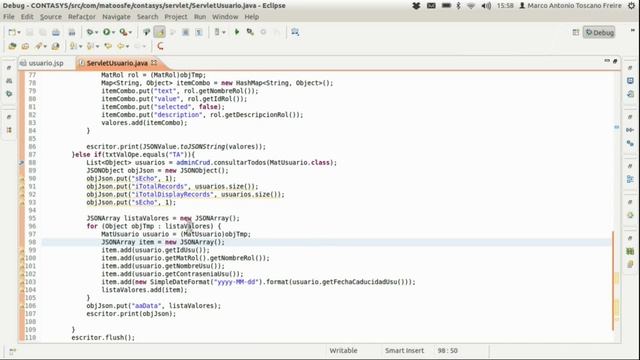Click the warning marker on line 103
Viewport: 640px width, 360px height.
pos(21,282)
